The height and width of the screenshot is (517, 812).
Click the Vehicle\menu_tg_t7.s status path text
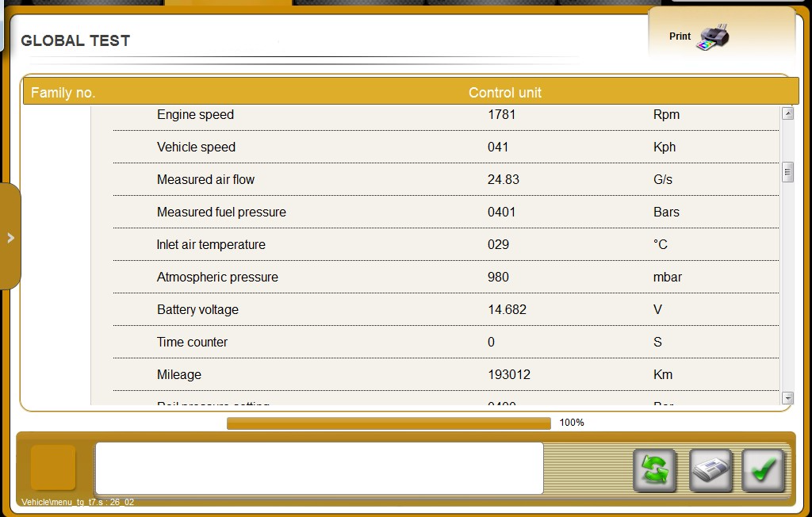(78, 502)
